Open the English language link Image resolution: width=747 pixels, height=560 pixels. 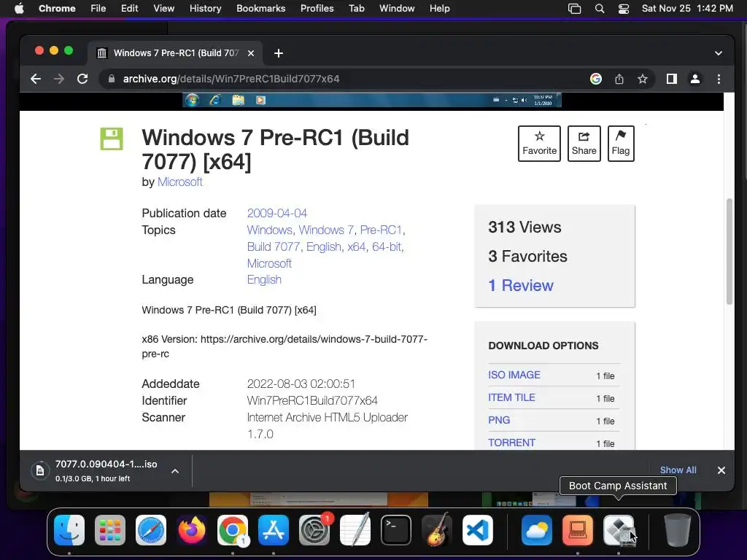pyautogui.click(x=264, y=279)
